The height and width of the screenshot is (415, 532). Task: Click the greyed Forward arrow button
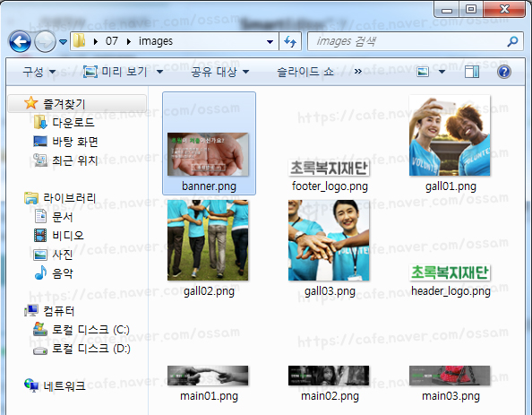tap(45, 41)
